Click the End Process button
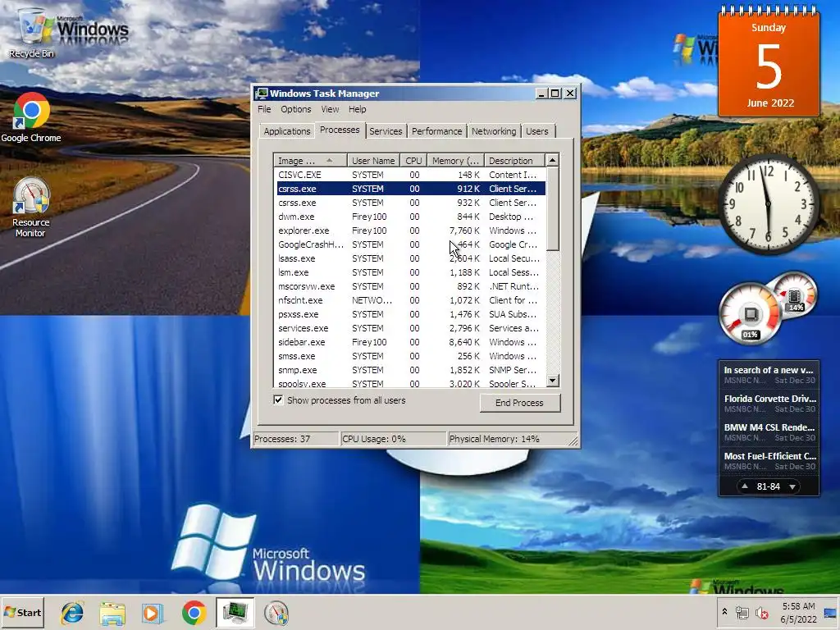The width and height of the screenshot is (840, 630). click(519, 403)
